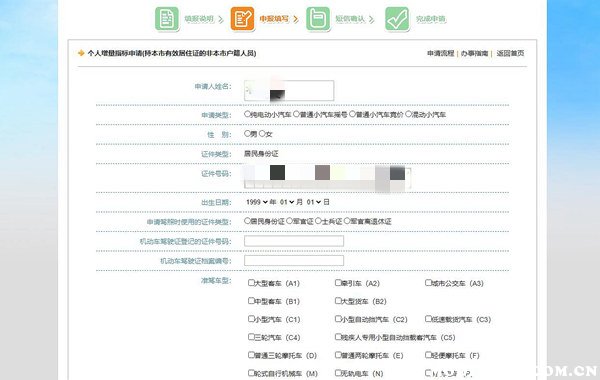Go back via the 返回首页 link
This screenshot has height=380, width=600.
(510, 53)
